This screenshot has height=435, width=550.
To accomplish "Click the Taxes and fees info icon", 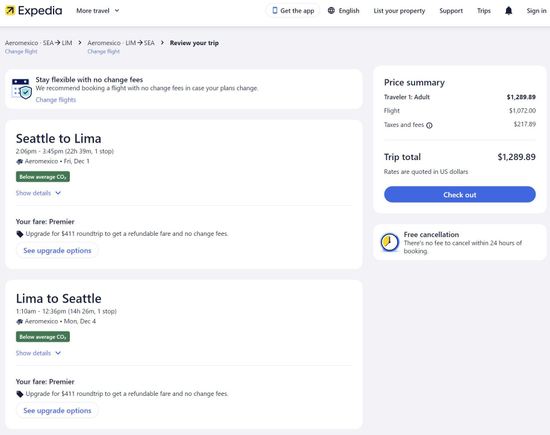I will tap(429, 125).
